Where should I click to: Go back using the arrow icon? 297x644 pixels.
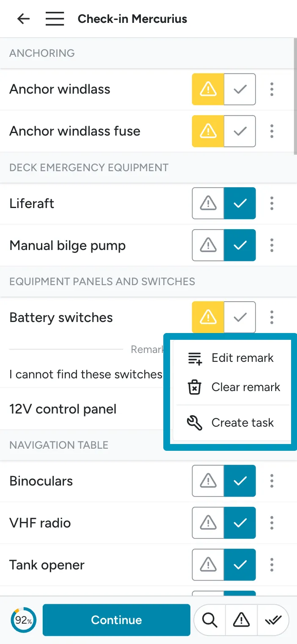23,19
